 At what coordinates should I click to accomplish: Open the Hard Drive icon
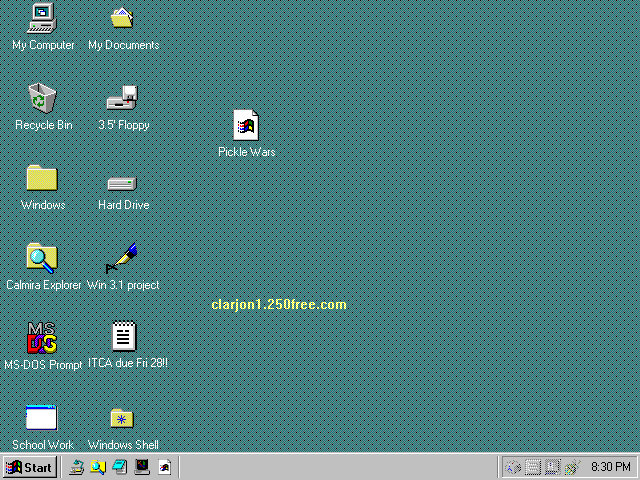pos(122,183)
